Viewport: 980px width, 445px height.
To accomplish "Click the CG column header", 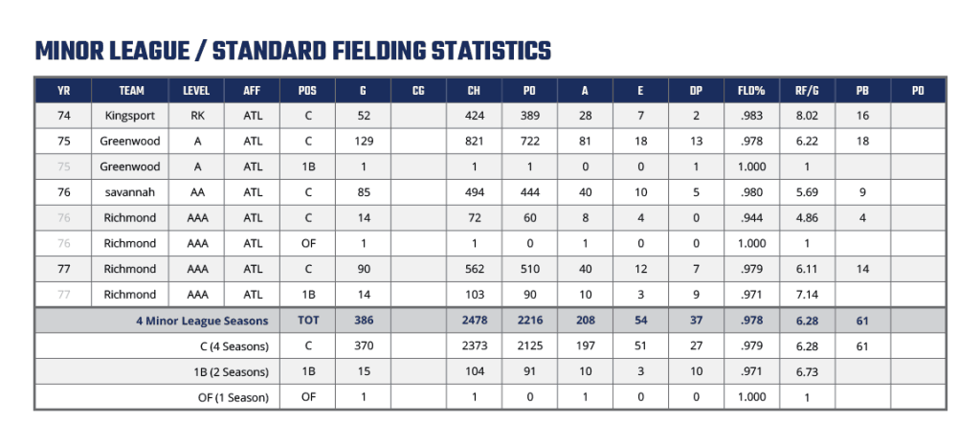I will [418, 91].
